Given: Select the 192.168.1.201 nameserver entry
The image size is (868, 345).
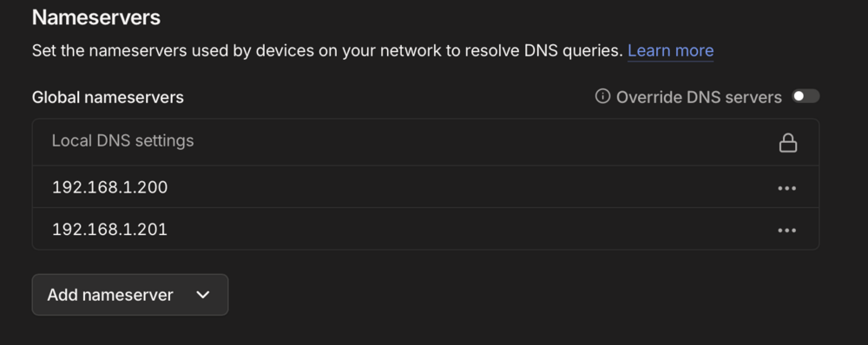Looking at the screenshot, I should (x=109, y=230).
